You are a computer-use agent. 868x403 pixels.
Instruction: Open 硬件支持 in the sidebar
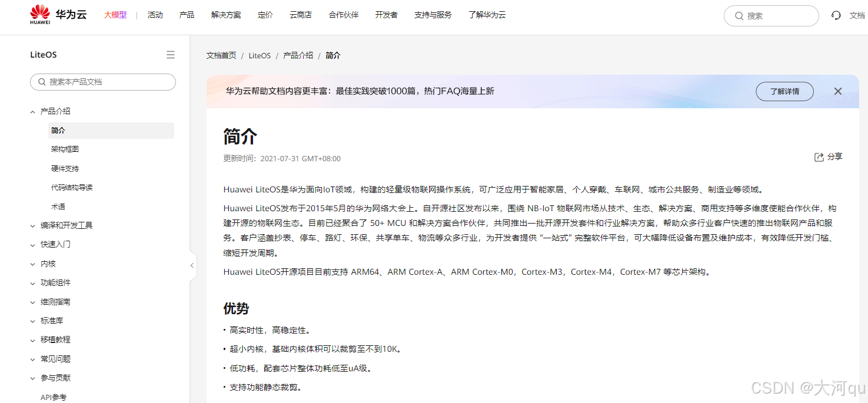(65, 168)
